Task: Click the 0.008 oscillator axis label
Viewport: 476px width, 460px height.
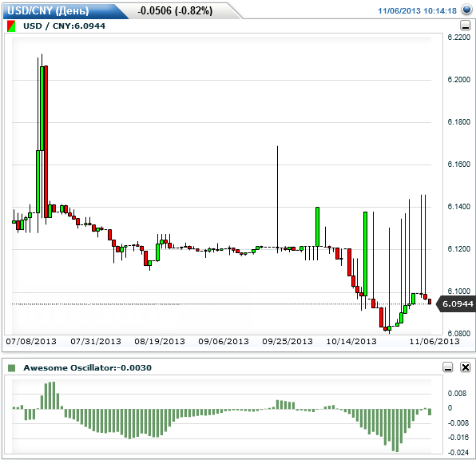Action: tap(457, 394)
